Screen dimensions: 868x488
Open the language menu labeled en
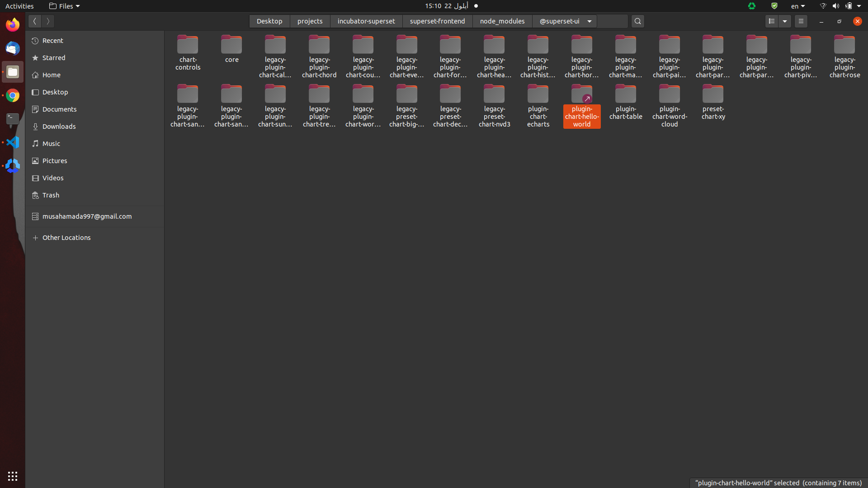[797, 6]
